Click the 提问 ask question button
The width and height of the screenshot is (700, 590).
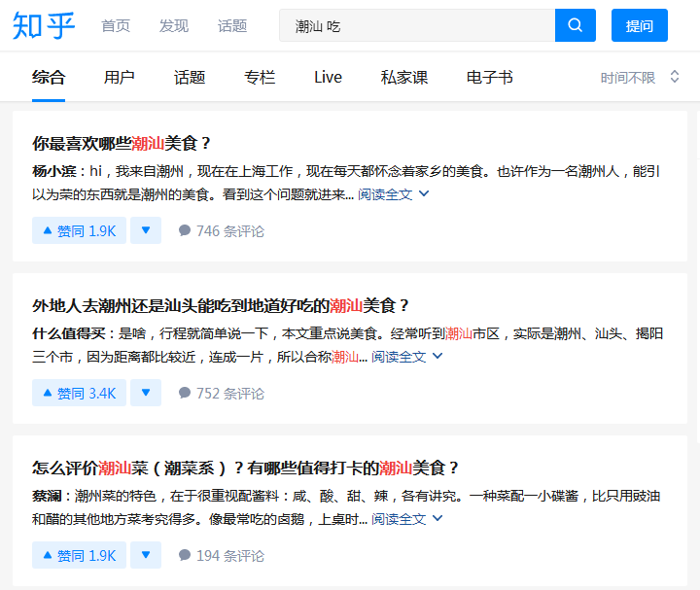pyautogui.click(x=639, y=25)
